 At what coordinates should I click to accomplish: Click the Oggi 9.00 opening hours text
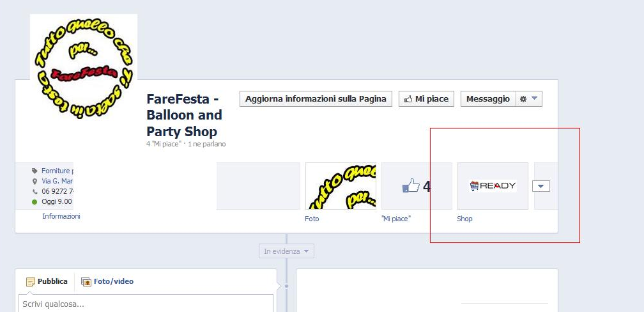[57, 201]
